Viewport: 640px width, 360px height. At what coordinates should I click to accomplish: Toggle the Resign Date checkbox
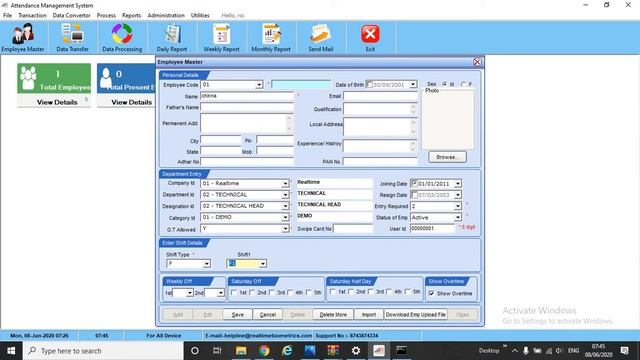(414, 195)
